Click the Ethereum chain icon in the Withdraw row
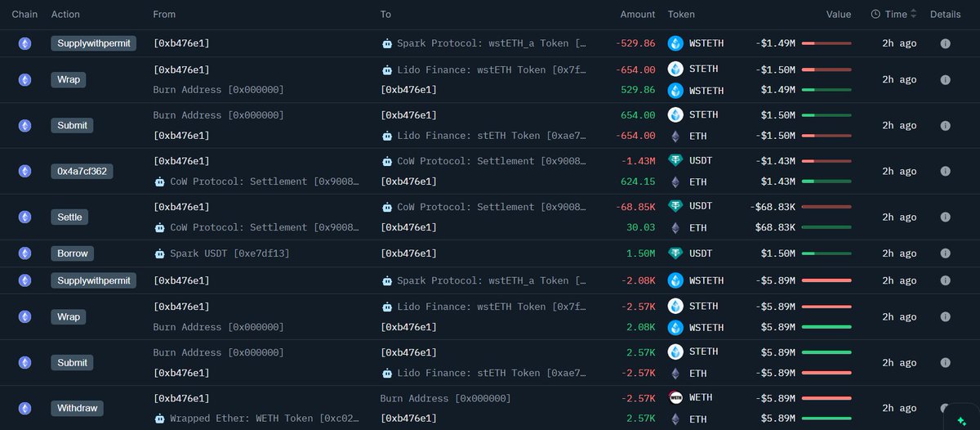This screenshot has height=430, width=980. coord(24,408)
